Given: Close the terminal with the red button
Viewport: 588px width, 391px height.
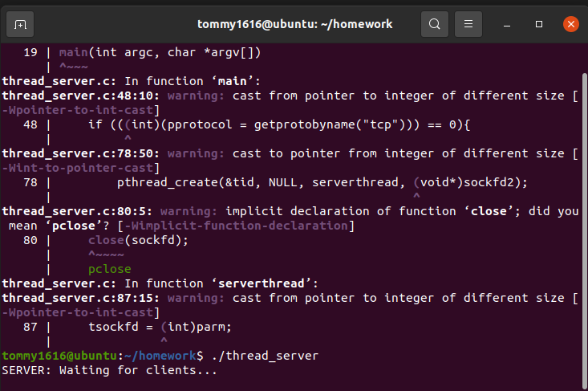Looking at the screenshot, I should click(x=570, y=24).
